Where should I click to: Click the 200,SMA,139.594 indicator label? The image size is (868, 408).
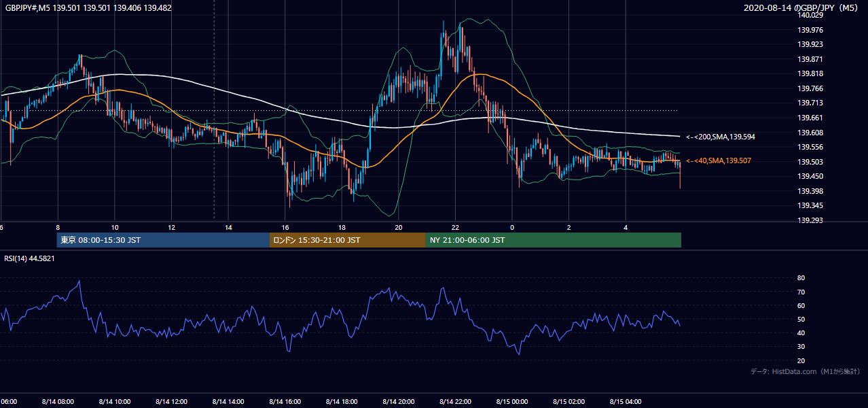pos(720,137)
